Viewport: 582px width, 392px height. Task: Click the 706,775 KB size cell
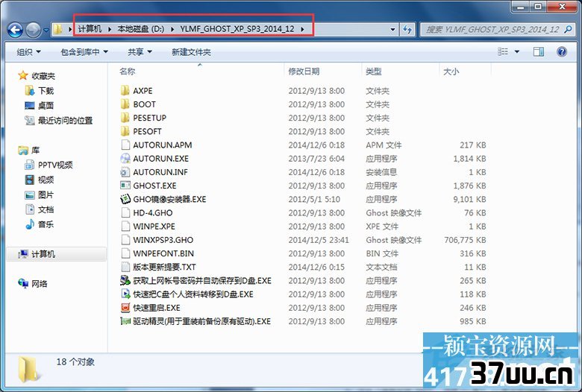click(x=465, y=240)
